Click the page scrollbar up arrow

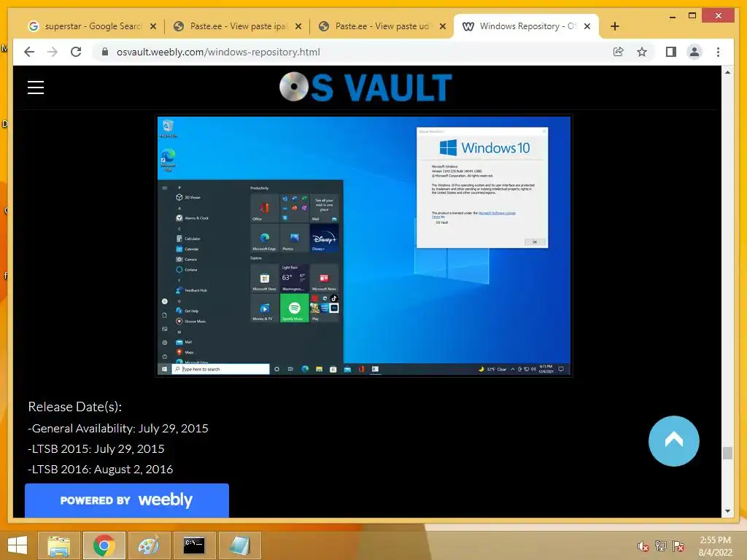727,72
